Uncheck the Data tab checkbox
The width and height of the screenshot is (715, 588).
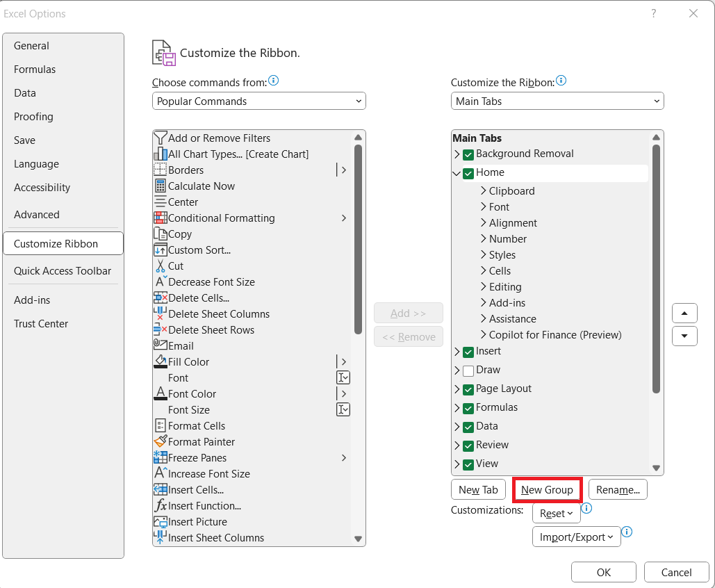click(468, 427)
